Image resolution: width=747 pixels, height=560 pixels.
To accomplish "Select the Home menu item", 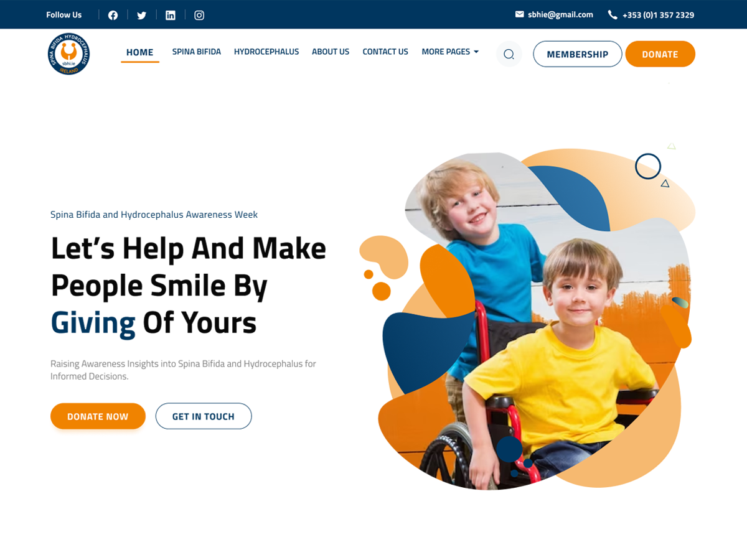I will coord(139,52).
